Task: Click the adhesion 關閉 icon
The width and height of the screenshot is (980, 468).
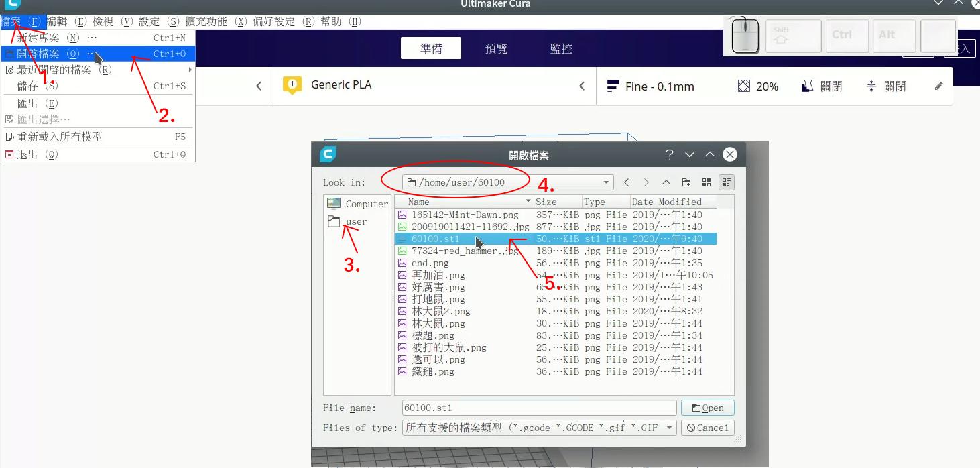Action: point(871,86)
